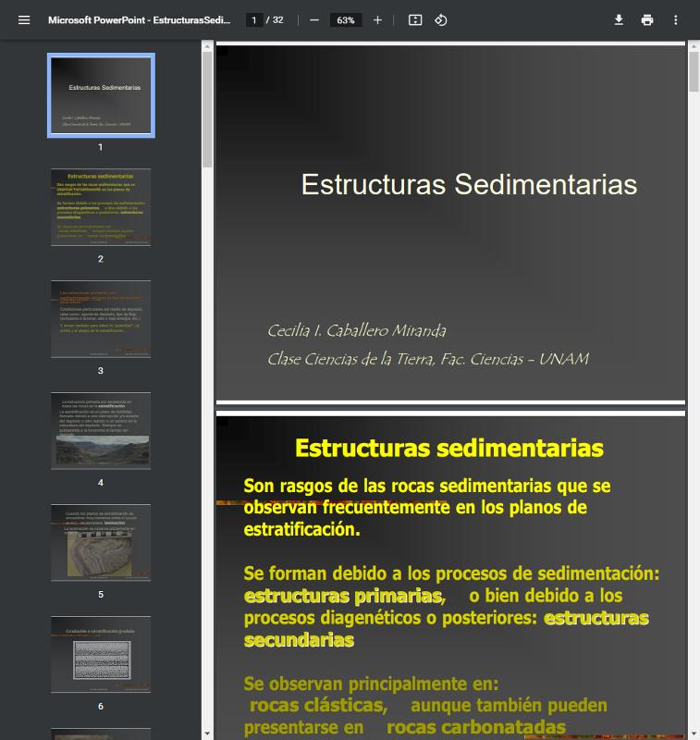
Task: Click the zoom out minus button
Action: pyautogui.click(x=314, y=19)
